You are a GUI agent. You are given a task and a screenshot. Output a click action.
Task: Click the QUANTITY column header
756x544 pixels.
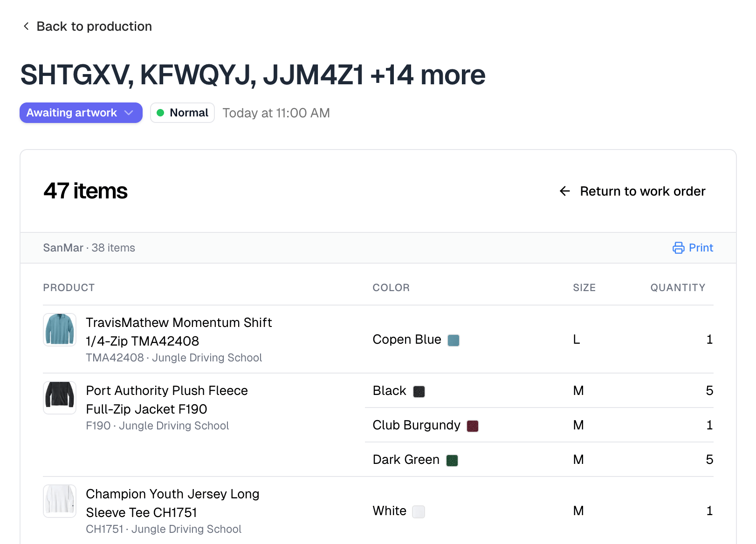678,288
